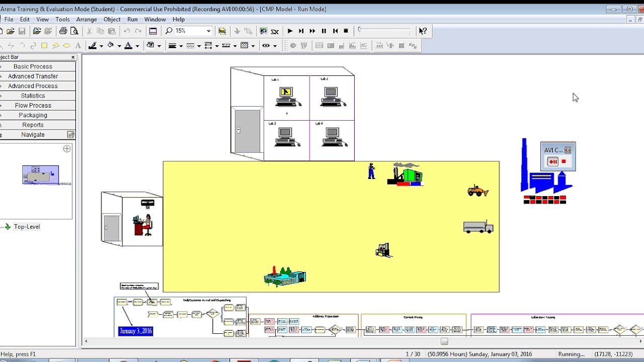The width and height of the screenshot is (644, 362).
Task: Select the Top-Level view in navigation tree
Action: click(x=27, y=227)
